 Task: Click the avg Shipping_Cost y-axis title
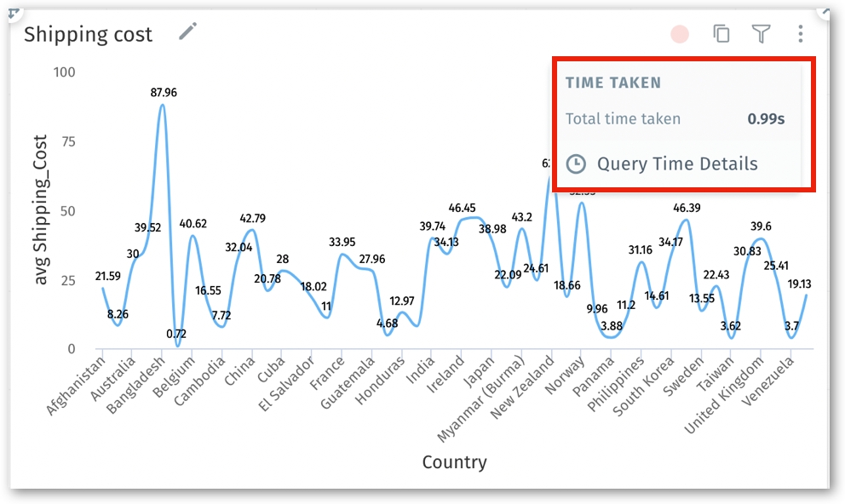tap(41, 209)
